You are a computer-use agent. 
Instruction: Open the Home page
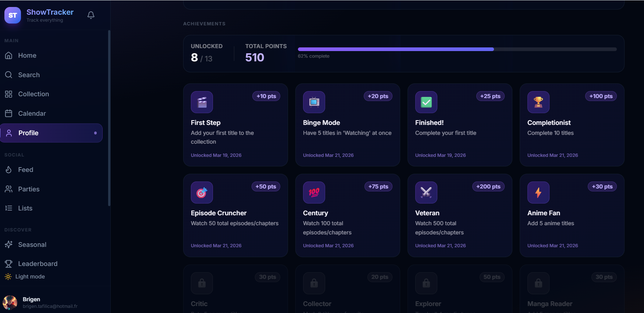click(51, 55)
